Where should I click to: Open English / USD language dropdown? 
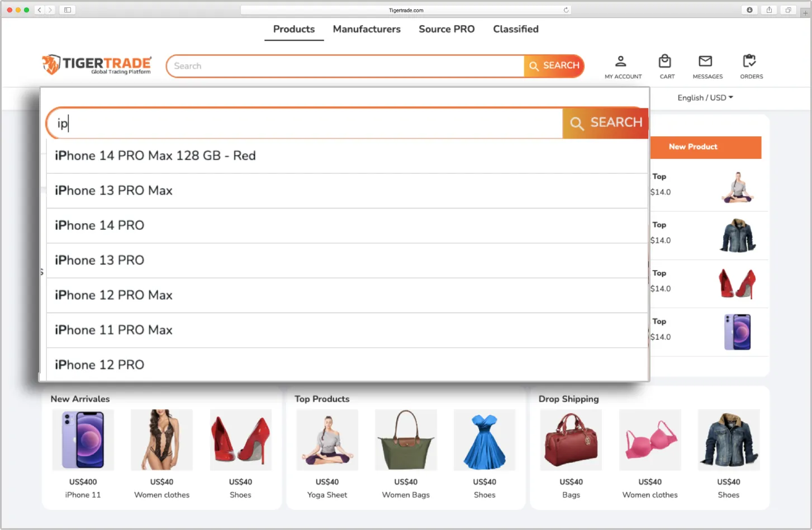[705, 98]
